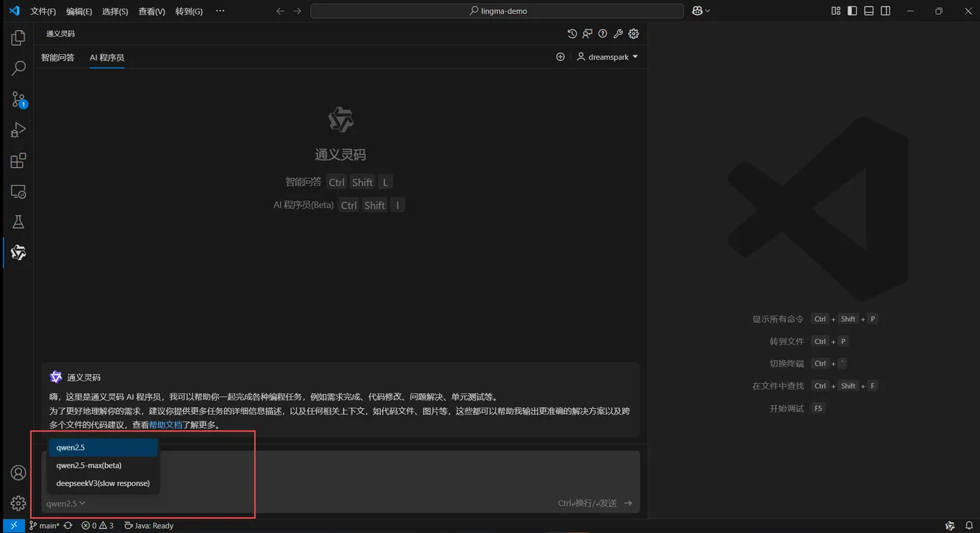
Task: Expand the Copilot dropdown chevron
Action: pos(708,11)
